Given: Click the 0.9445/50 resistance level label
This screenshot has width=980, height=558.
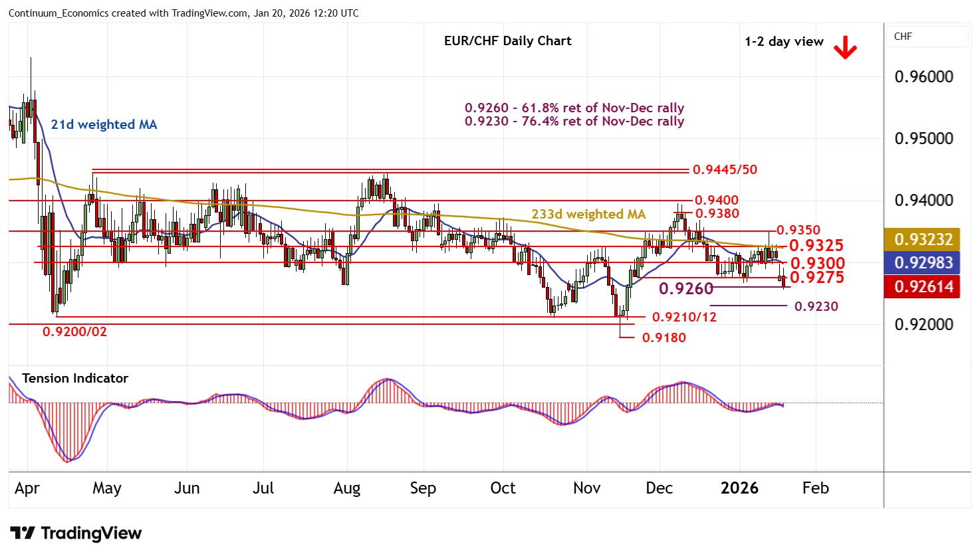Looking at the screenshot, I should coord(725,169).
